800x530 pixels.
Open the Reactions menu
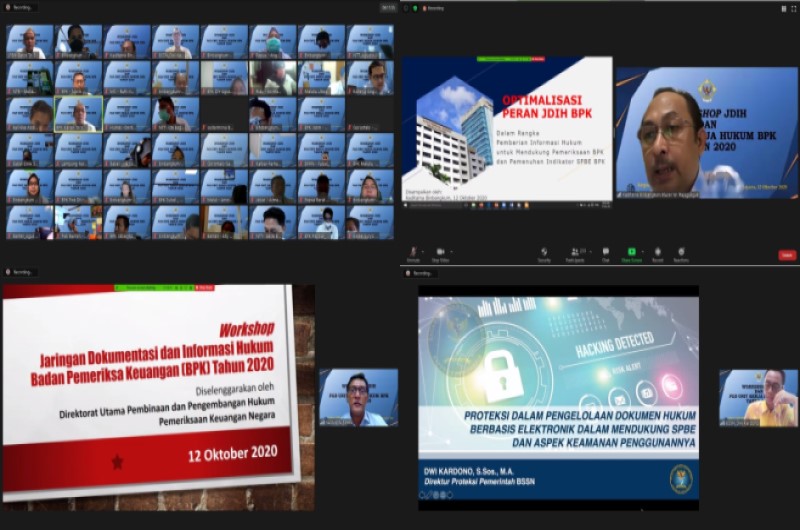point(681,254)
